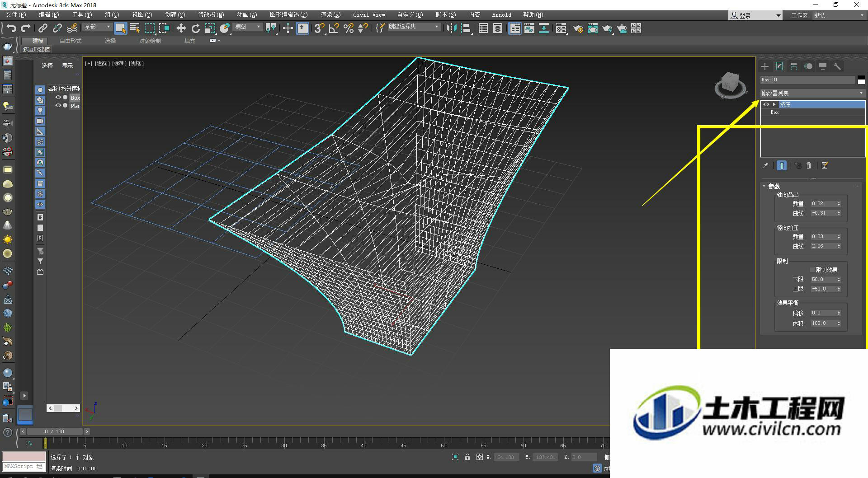The width and height of the screenshot is (868, 478).
Task: Open the Material Editor icon
Action: pos(561,28)
